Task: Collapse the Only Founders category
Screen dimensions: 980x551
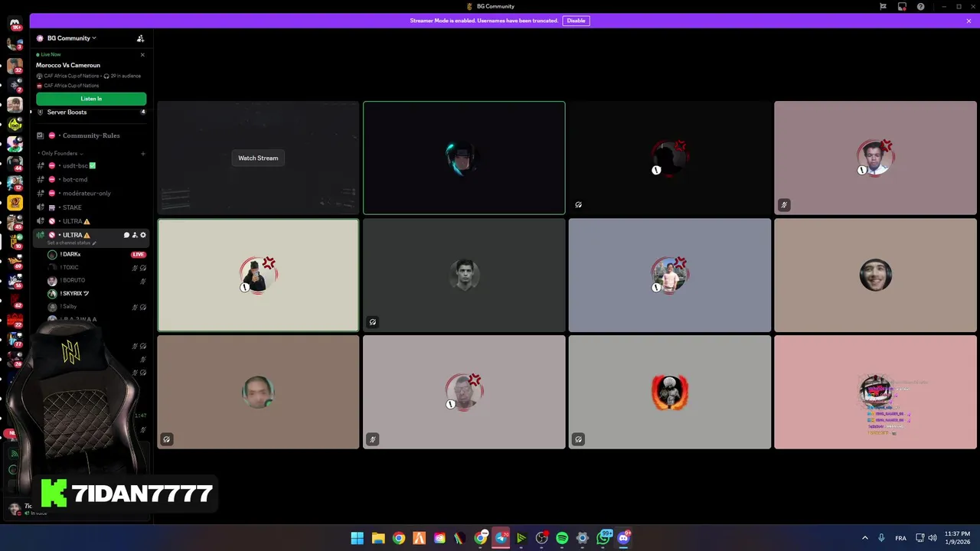Action: 60,153
